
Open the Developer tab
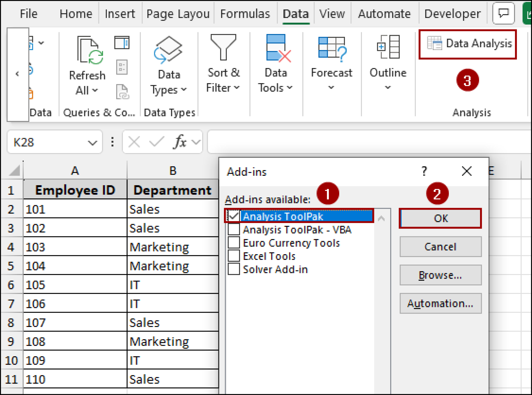click(x=452, y=14)
